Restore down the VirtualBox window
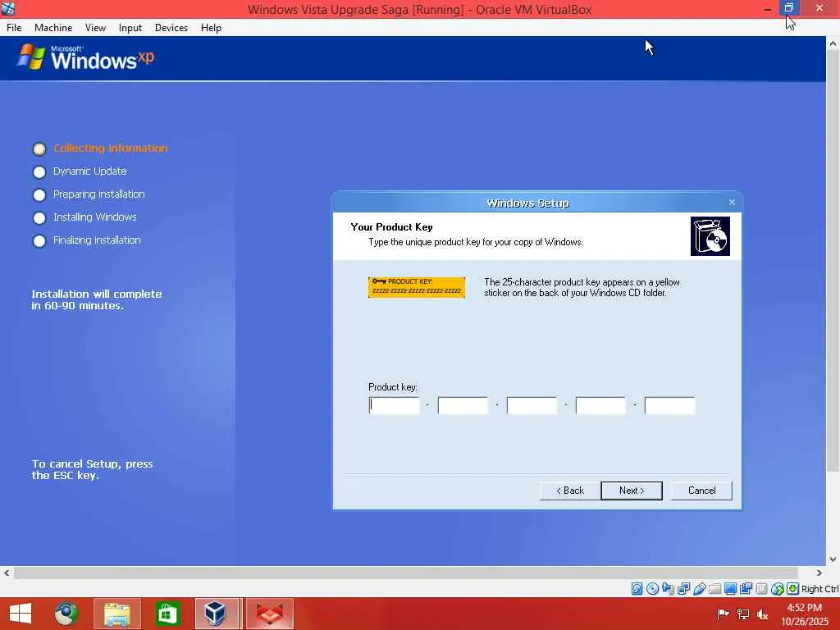 click(x=788, y=8)
